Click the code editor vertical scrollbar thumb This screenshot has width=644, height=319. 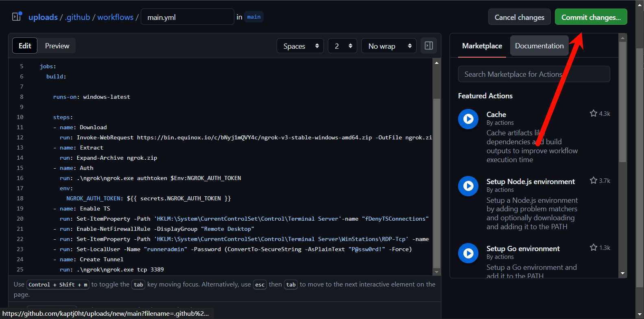coord(437,183)
